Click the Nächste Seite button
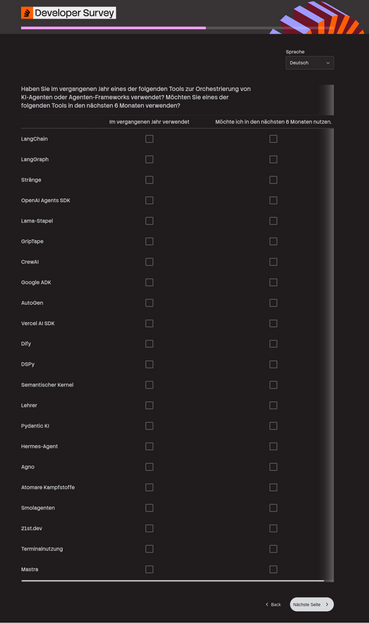This screenshot has width=369, height=623. point(311,604)
